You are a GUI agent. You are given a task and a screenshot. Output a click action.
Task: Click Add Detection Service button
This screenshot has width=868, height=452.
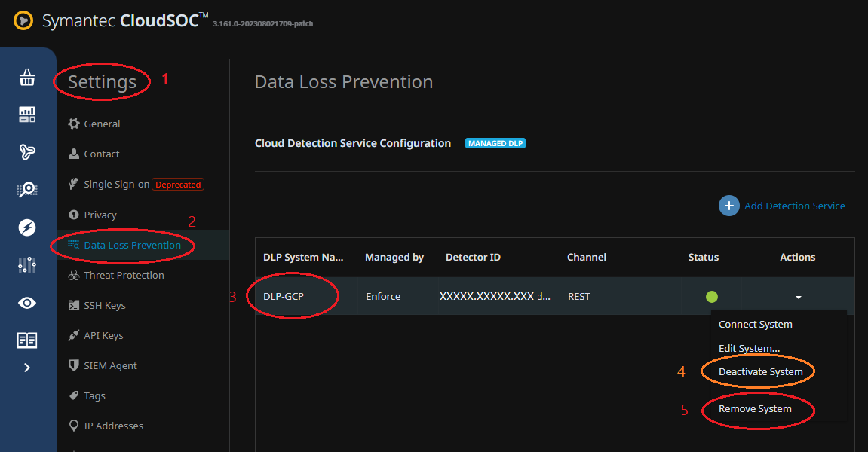(x=784, y=206)
